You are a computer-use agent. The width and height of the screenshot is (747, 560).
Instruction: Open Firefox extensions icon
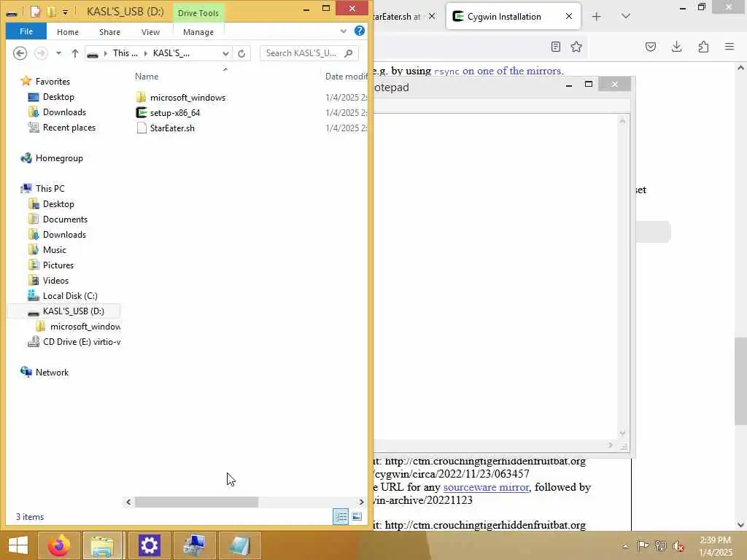click(703, 47)
